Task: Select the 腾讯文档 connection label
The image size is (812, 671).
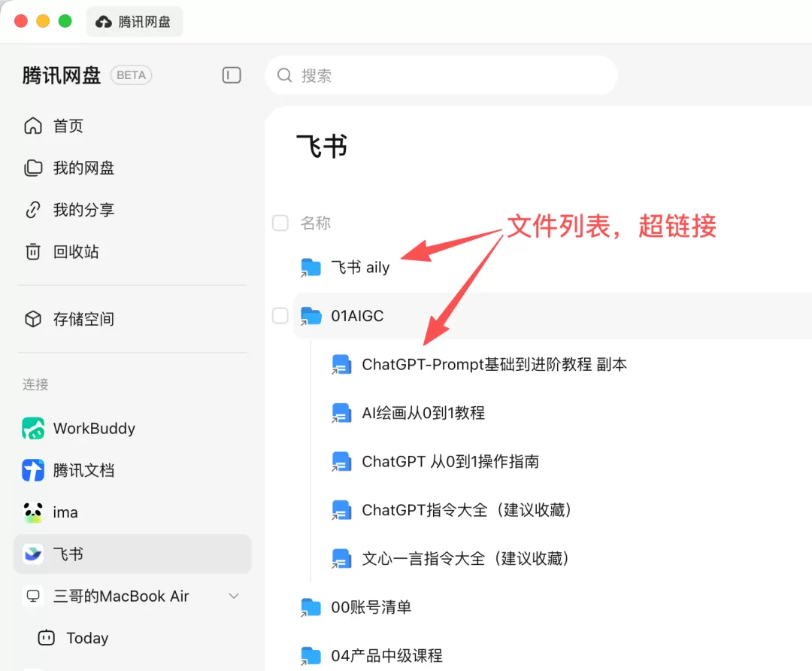Action: [x=83, y=470]
